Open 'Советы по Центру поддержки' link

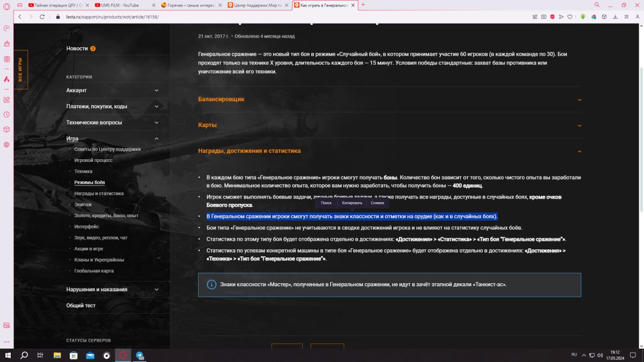(107, 149)
